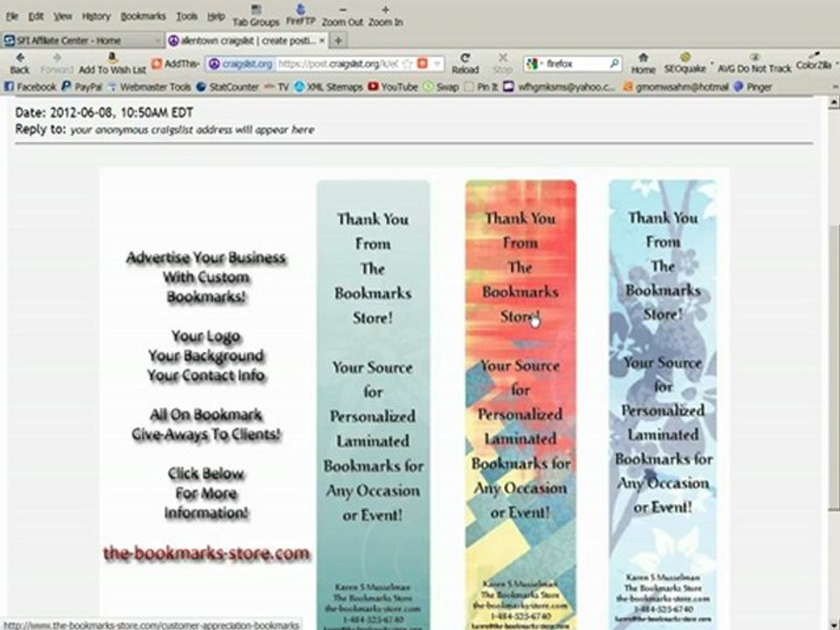840x630 pixels.
Task: Open the History menu
Action: tap(96, 17)
